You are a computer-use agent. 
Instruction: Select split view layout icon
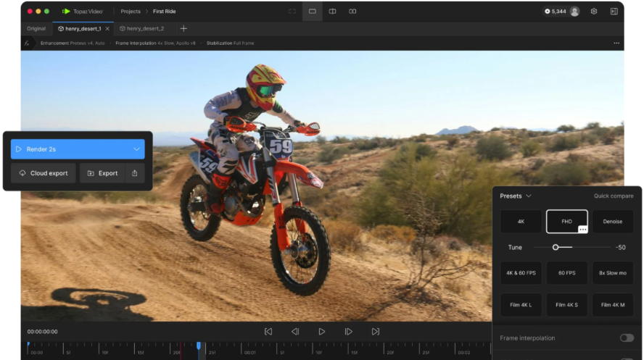point(332,12)
